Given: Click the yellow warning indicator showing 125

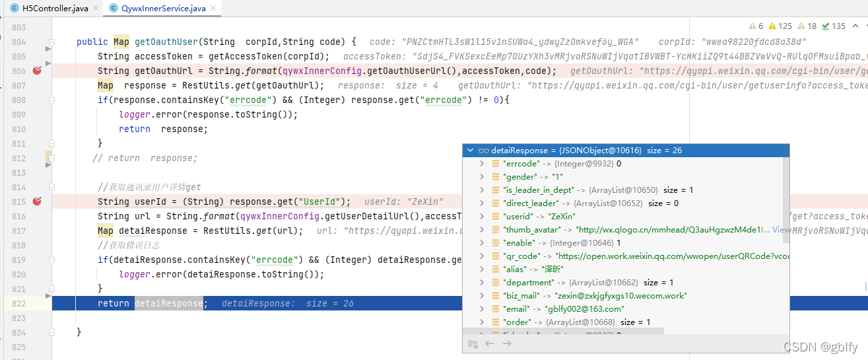Looking at the screenshot, I should click(x=780, y=26).
